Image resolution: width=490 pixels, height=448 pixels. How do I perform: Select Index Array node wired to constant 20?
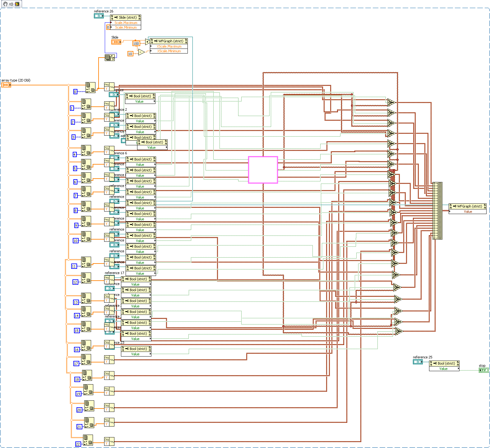point(89,406)
